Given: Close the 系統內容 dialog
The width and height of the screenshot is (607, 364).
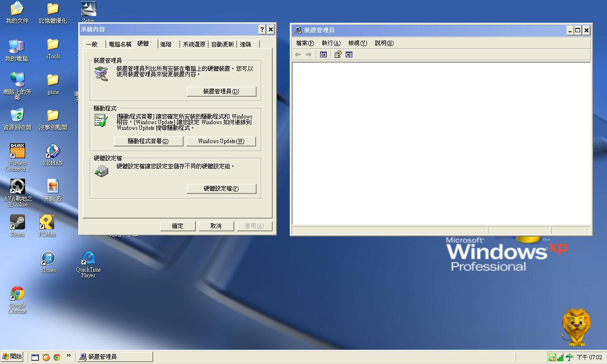Looking at the screenshot, I should point(271,29).
